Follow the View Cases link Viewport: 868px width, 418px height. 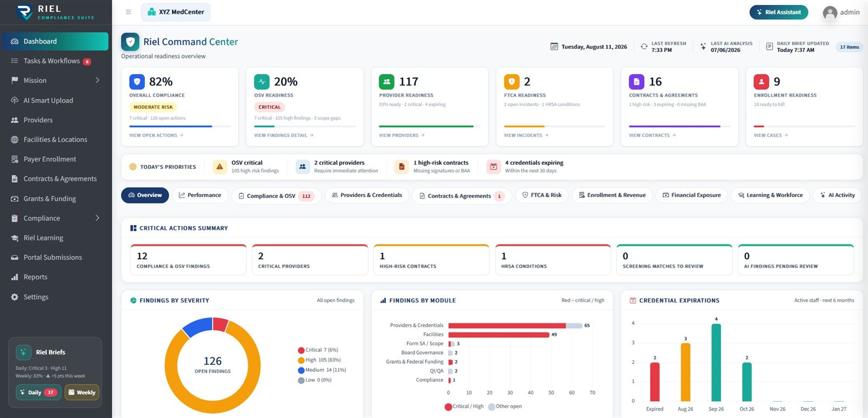[x=771, y=135]
